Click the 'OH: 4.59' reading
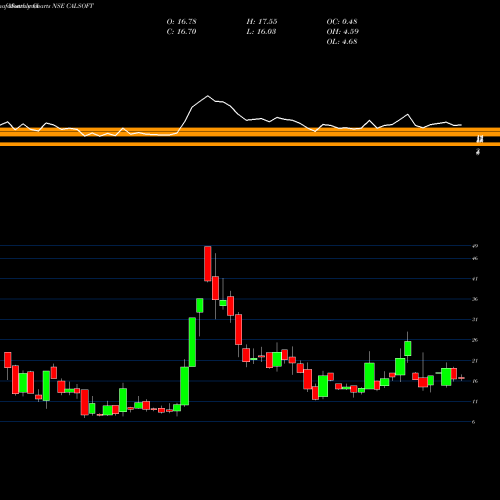The height and width of the screenshot is (500, 500). point(343,31)
